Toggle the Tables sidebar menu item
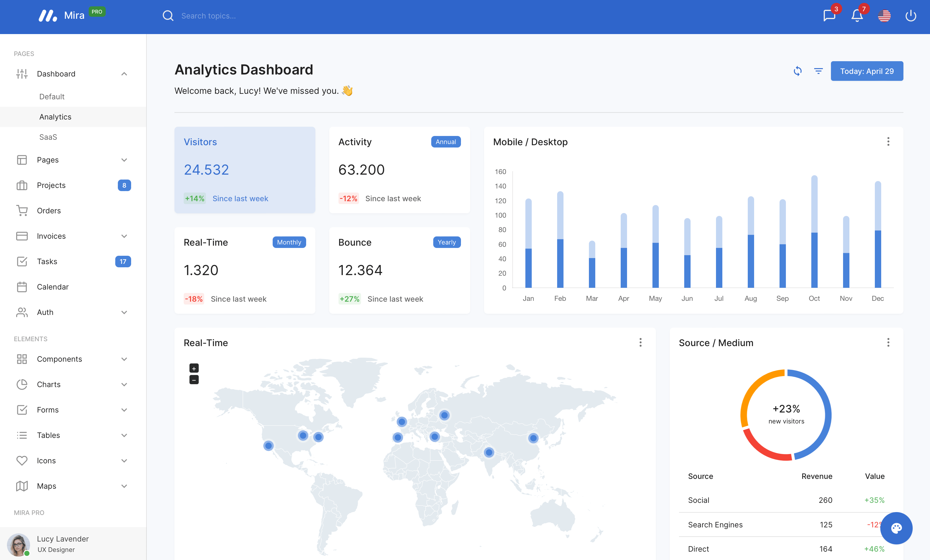 point(72,434)
